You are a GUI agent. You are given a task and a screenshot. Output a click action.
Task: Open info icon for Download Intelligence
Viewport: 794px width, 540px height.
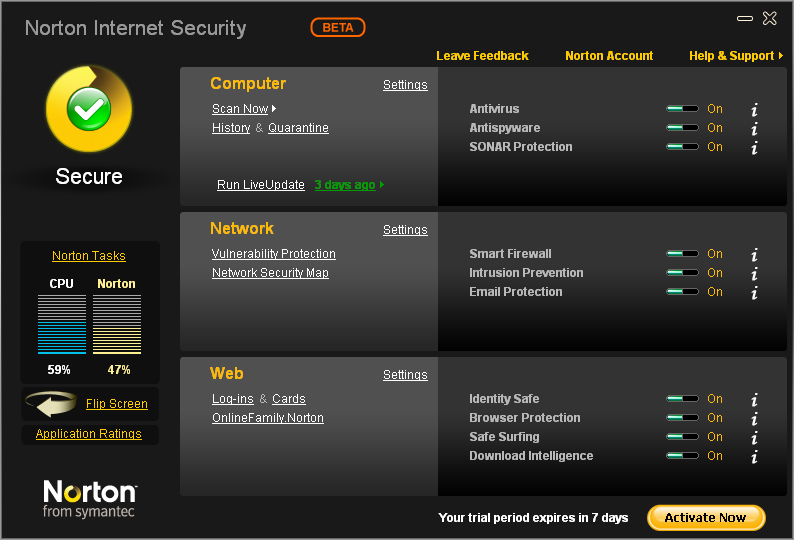tap(754, 456)
